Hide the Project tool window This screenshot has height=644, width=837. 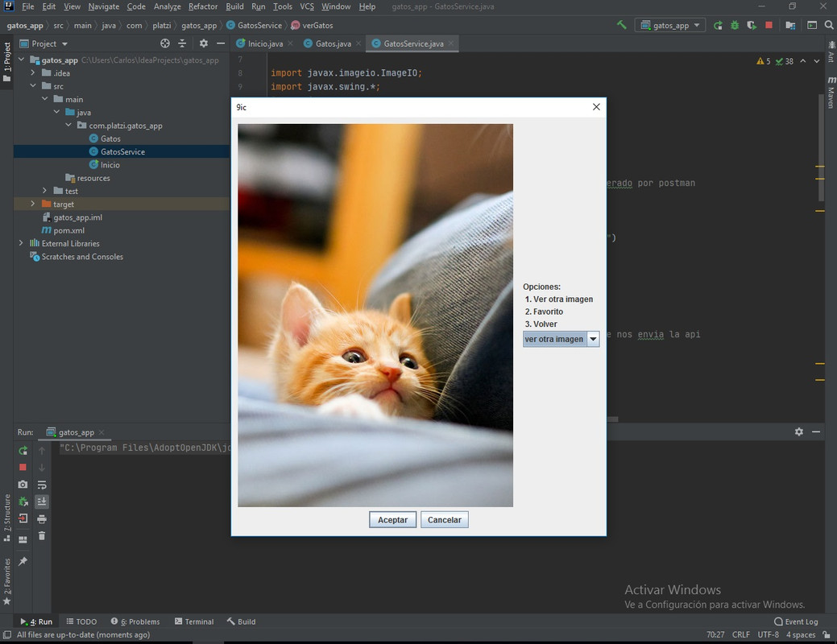coord(221,43)
